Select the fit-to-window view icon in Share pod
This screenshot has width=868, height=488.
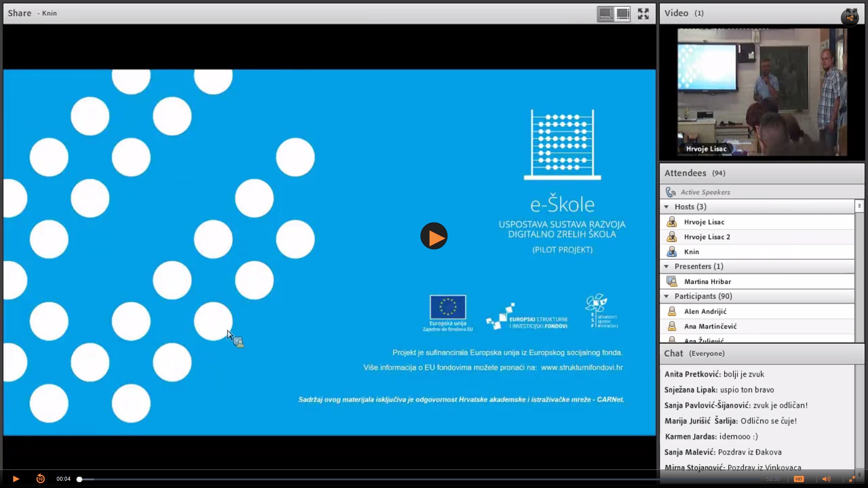tap(623, 14)
